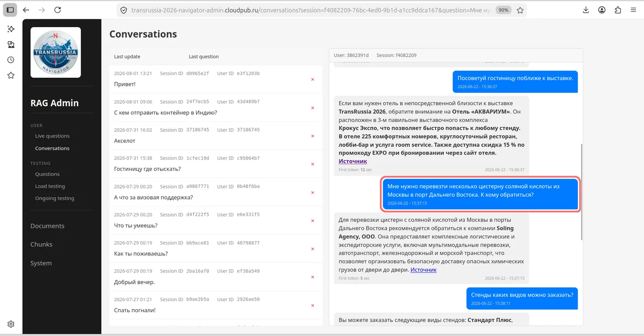Go forward to the next page
The image size is (644, 336).
(x=42, y=10)
